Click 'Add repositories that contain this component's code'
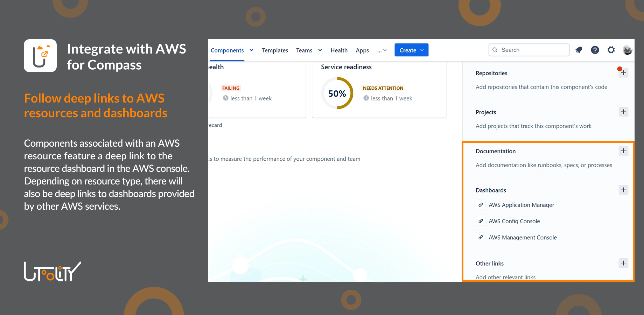Image resolution: width=644 pixels, height=315 pixels. click(x=541, y=87)
